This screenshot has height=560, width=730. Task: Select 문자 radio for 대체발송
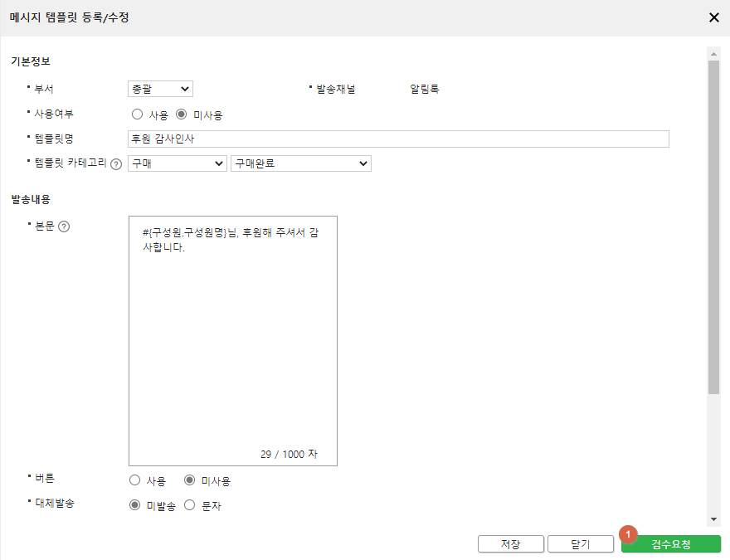[189, 505]
